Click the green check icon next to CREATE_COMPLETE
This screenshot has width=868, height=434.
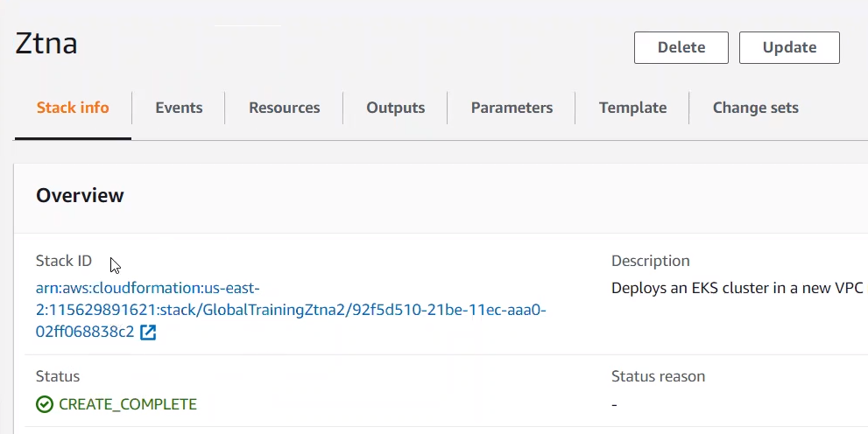click(x=45, y=404)
